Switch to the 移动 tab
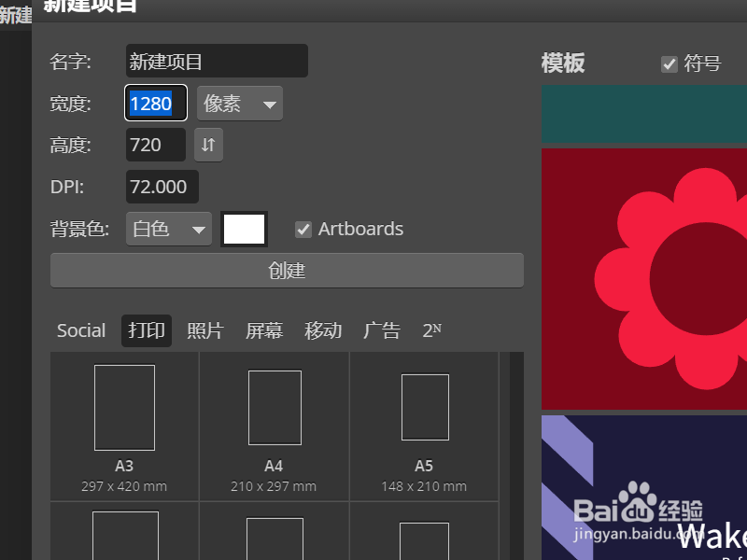747x560 pixels. [323, 330]
